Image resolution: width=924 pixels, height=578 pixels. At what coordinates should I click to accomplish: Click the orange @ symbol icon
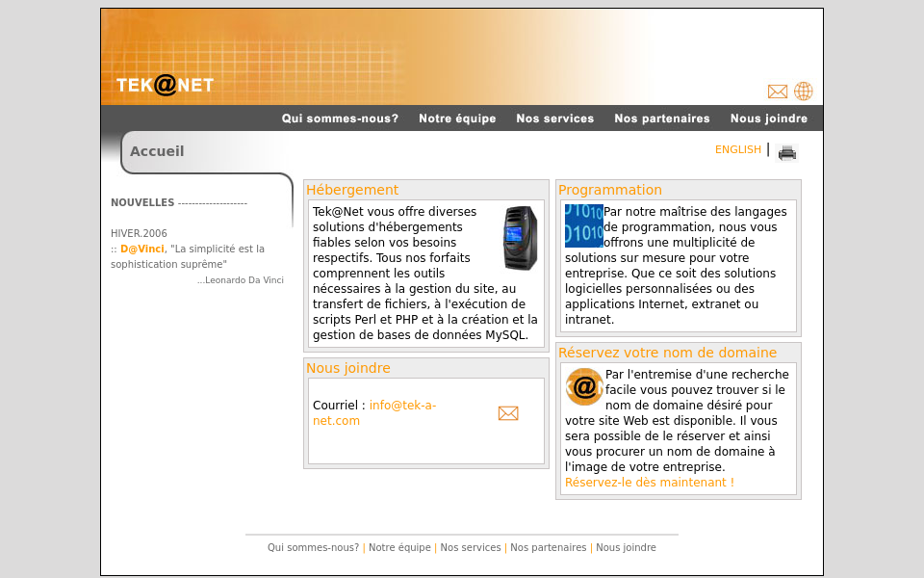[584, 386]
